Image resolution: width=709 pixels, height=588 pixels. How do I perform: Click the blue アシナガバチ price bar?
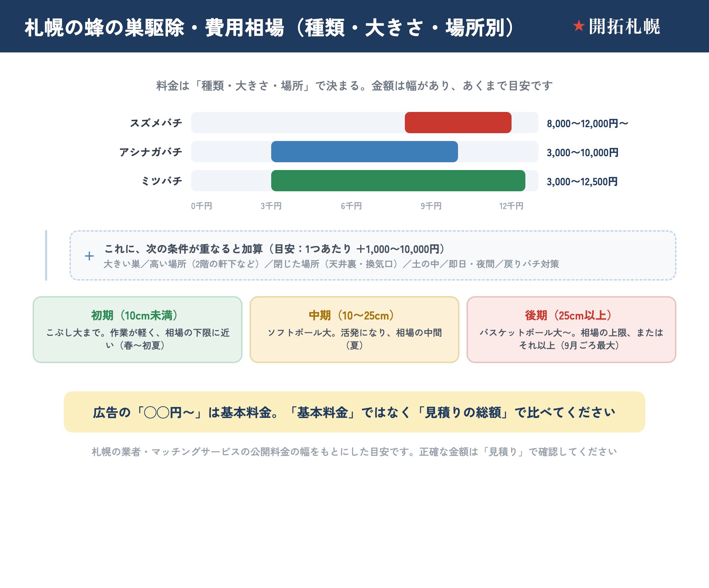tap(364, 152)
